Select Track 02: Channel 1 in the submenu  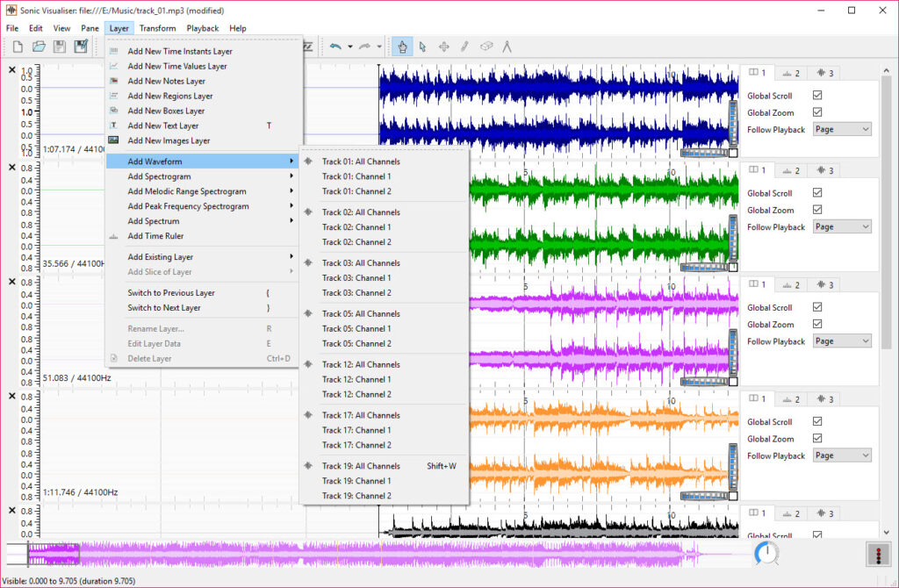point(385,227)
